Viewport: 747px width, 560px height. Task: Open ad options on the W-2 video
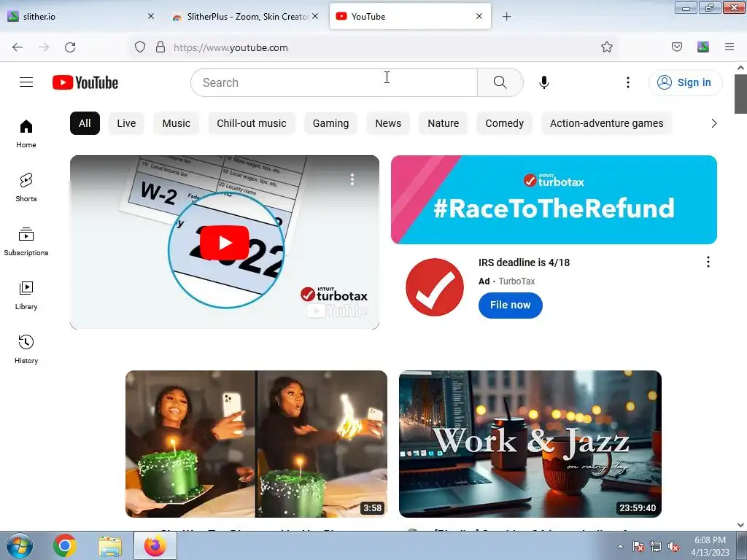coord(352,179)
